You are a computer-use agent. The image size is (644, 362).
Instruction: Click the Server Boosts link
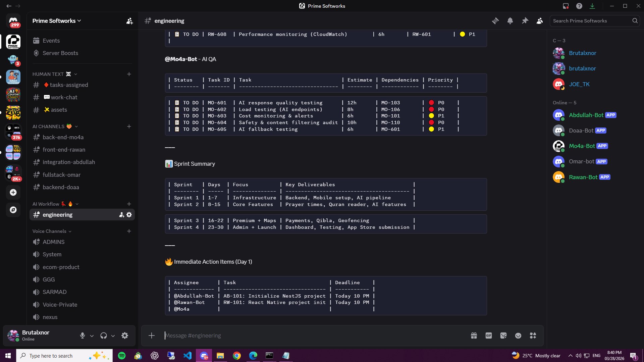pyautogui.click(x=60, y=53)
